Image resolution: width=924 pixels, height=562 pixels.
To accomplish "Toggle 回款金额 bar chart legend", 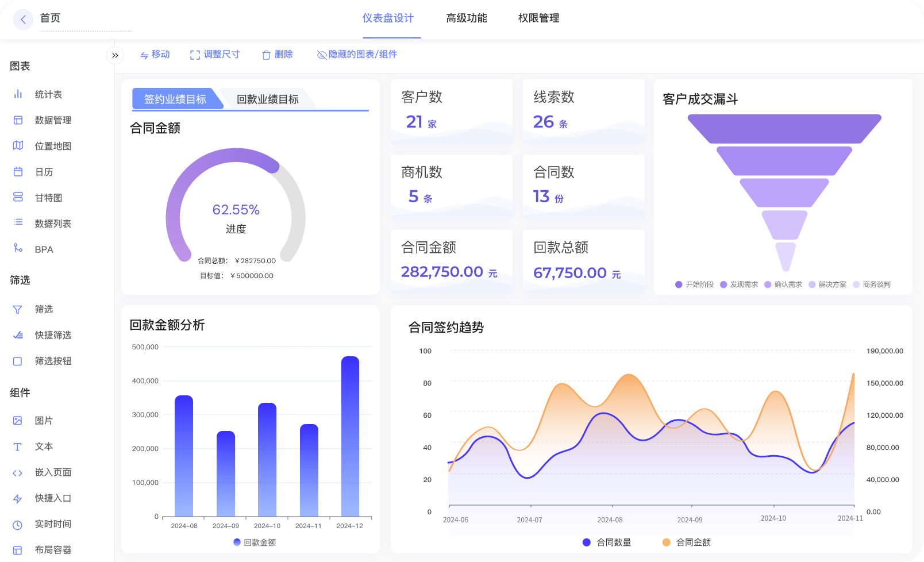I will pyautogui.click(x=255, y=542).
